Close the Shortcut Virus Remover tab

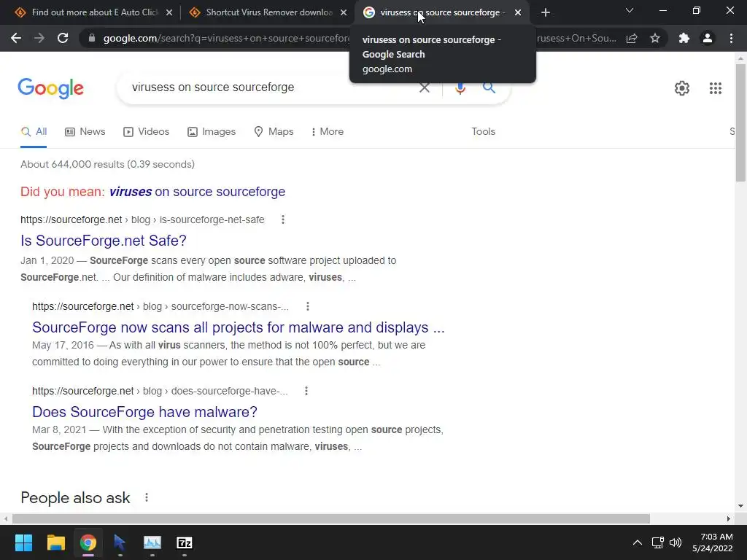pyautogui.click(x=344, y=12)
